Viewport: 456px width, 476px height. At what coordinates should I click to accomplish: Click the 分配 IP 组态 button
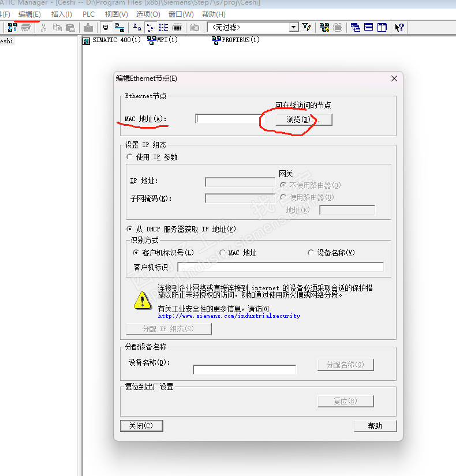click(169, 329)
